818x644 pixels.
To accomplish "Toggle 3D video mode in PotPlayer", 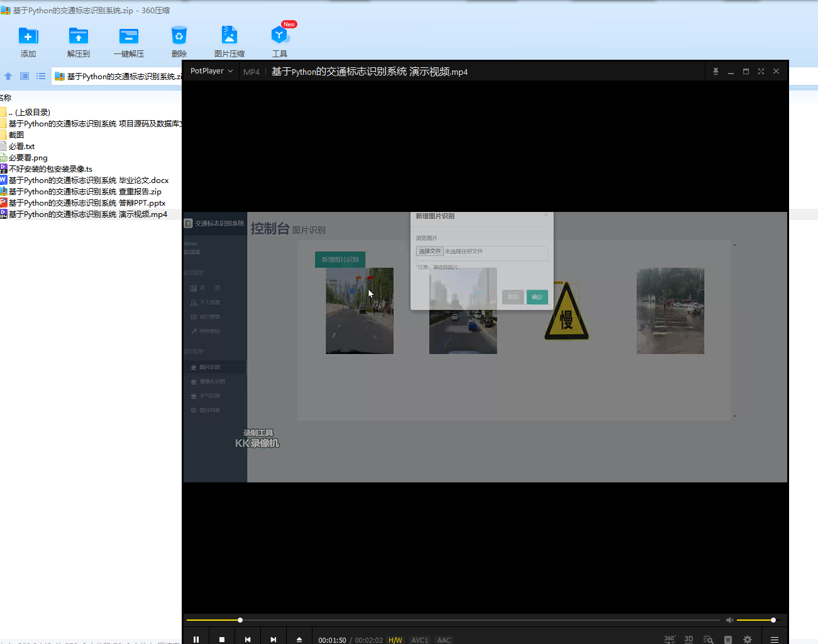I will click(x=688, y=639).
